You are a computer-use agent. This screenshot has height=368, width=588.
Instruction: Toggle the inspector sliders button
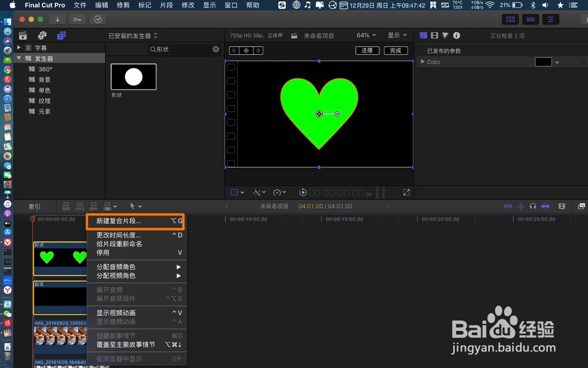[x=550, y=19]
